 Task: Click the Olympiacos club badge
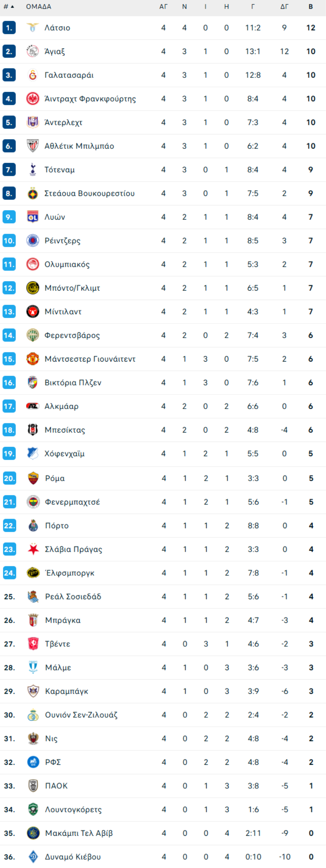click(33, 264)
